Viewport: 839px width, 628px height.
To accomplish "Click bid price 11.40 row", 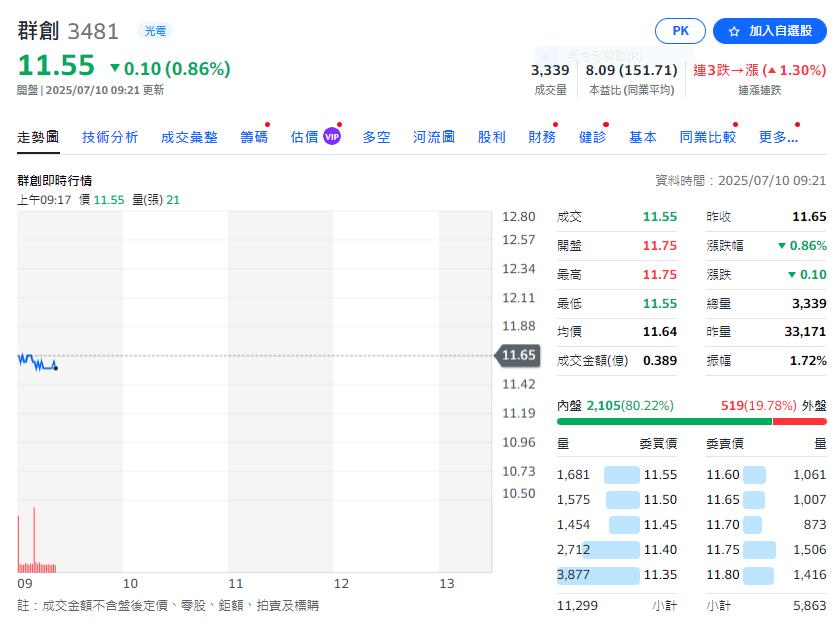I will tap(617, 550).
